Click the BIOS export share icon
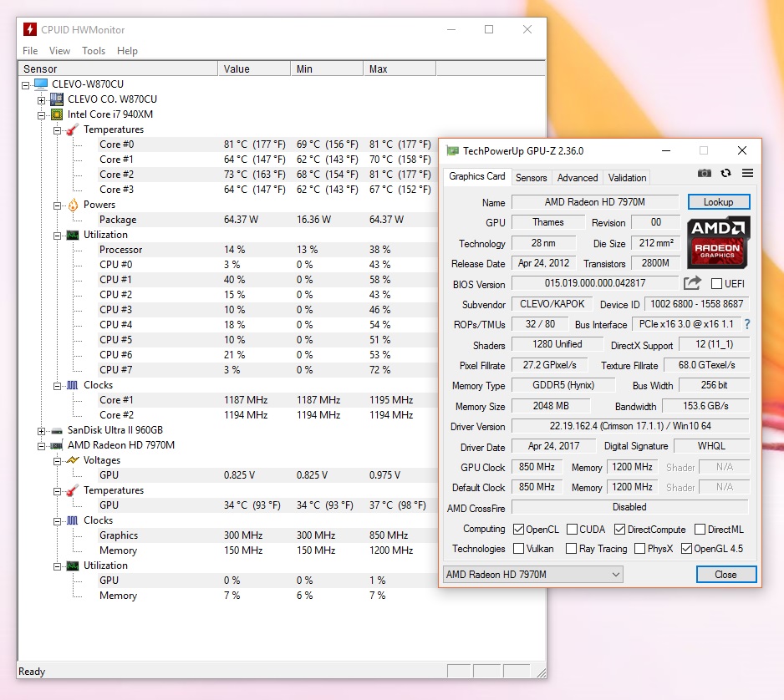The image size is (784, 700). click(x=692, y=284)
